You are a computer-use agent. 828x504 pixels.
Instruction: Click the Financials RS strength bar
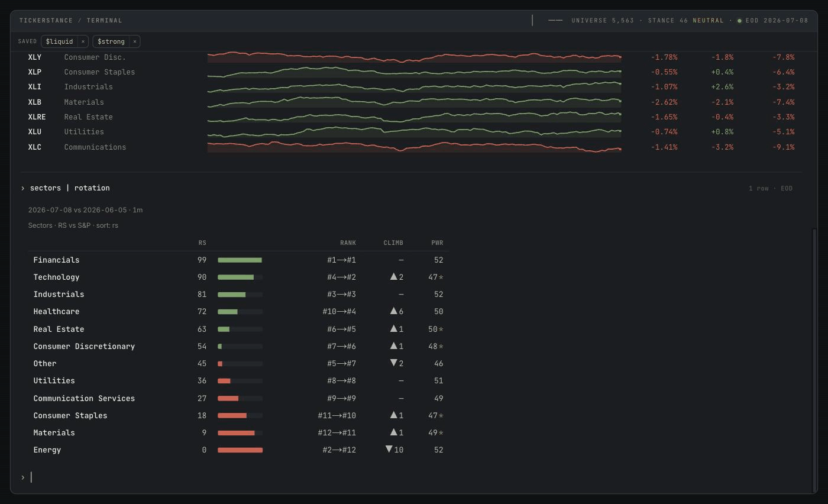240,260
